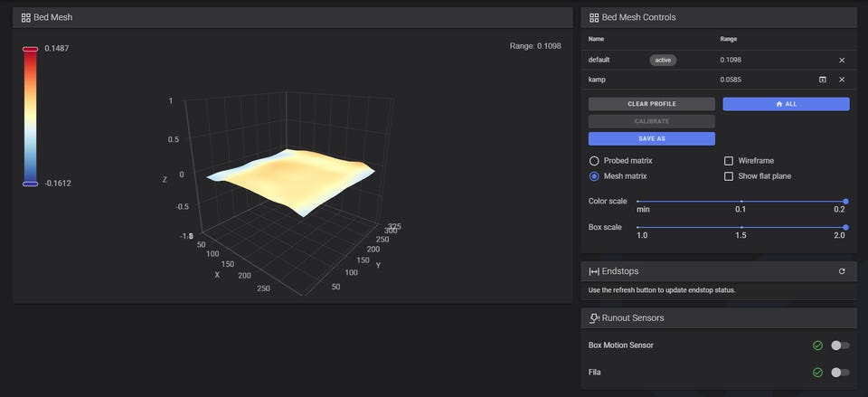The image size is (868, 397).
Task: Load the kamp mesh profile icon
Action: 823,80
